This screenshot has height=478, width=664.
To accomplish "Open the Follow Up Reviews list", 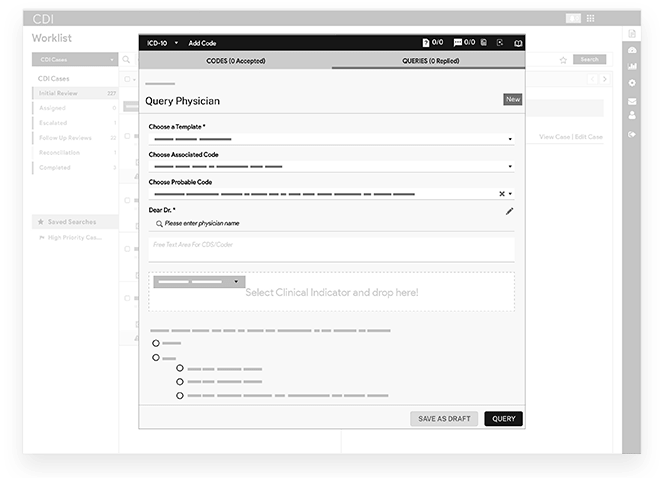I will click(x=75, y=138).
